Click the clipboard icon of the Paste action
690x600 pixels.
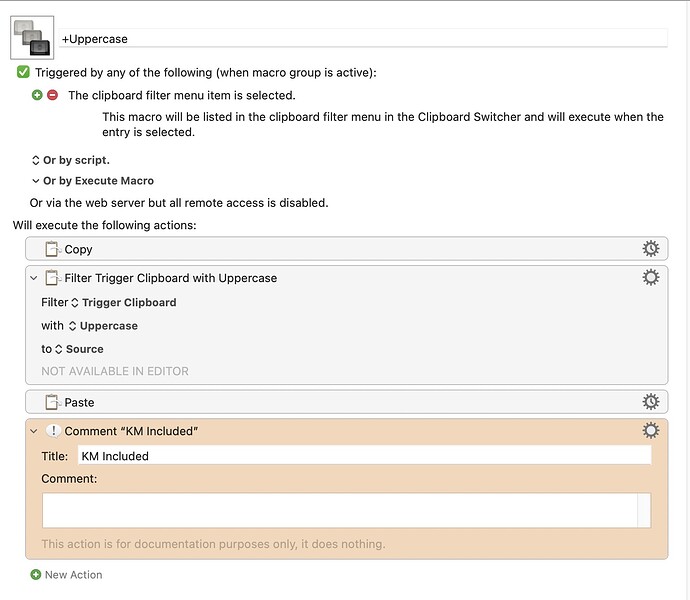tap(52, 402)
